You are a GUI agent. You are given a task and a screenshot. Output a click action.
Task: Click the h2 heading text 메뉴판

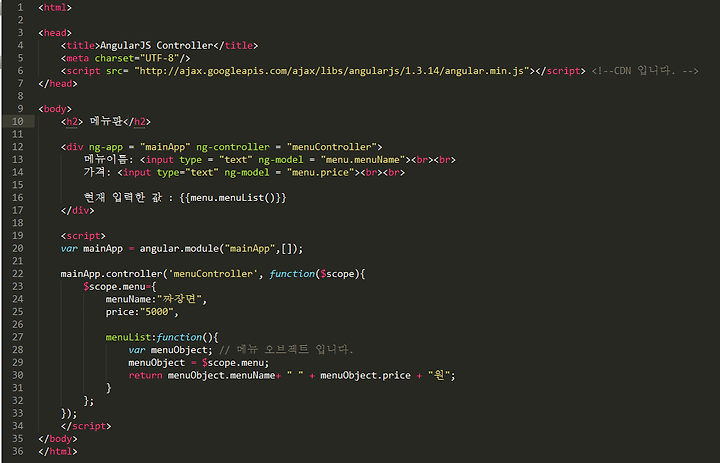tap(106, 121)
